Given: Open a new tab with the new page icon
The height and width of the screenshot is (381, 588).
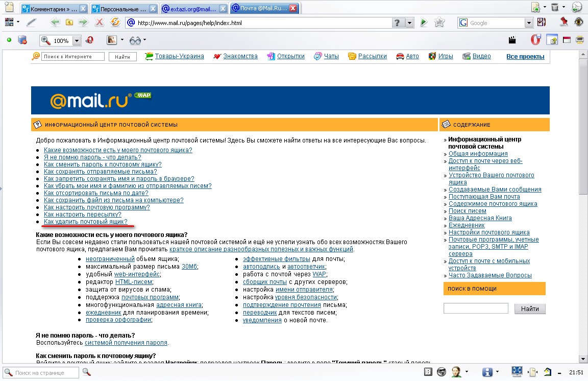Looking at the screenshot, I should (x=9, y=7).
